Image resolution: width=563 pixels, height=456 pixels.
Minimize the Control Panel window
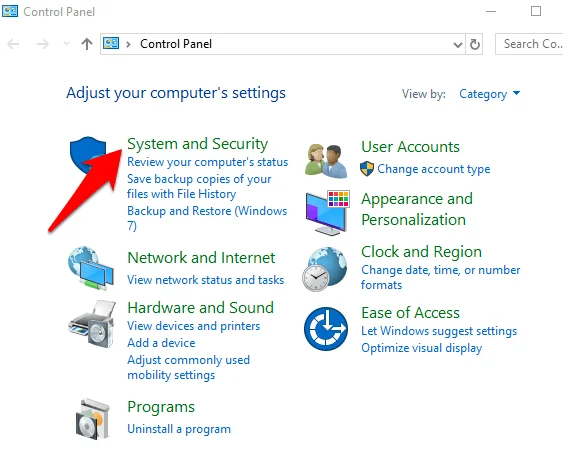pyautogui.click(x=491, y=11)
